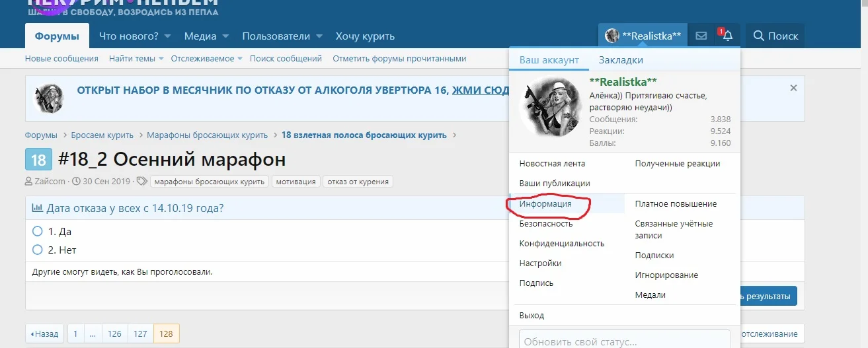The height and width of the screenshot is (348, 868).
Task: Click the tag марафоны бросающих курить
Action: [x=210, y=181]
